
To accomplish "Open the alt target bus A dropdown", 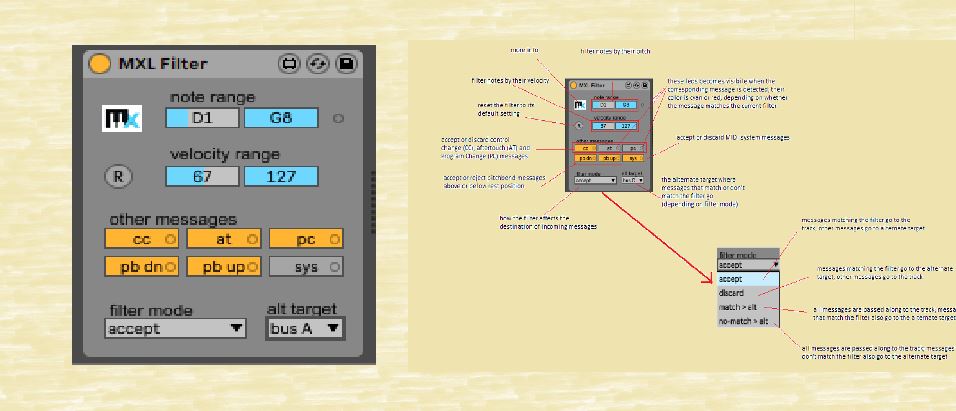I will (306, 328).
